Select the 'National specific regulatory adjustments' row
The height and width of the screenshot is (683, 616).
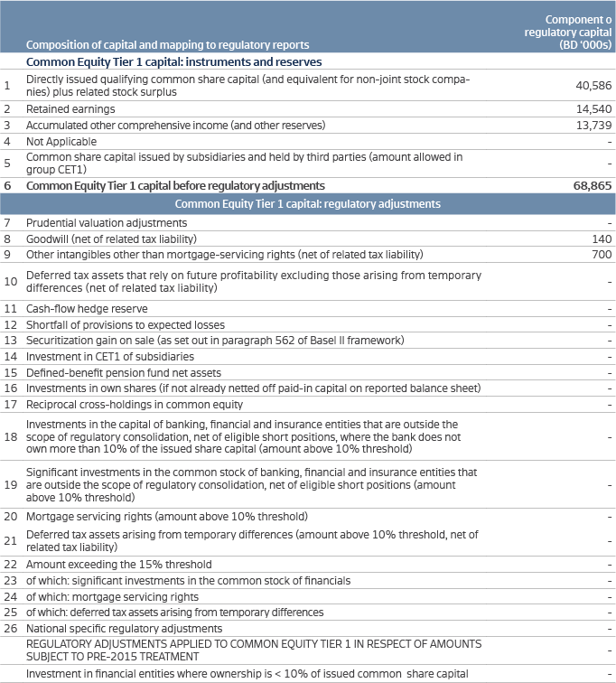coord(124,628)
